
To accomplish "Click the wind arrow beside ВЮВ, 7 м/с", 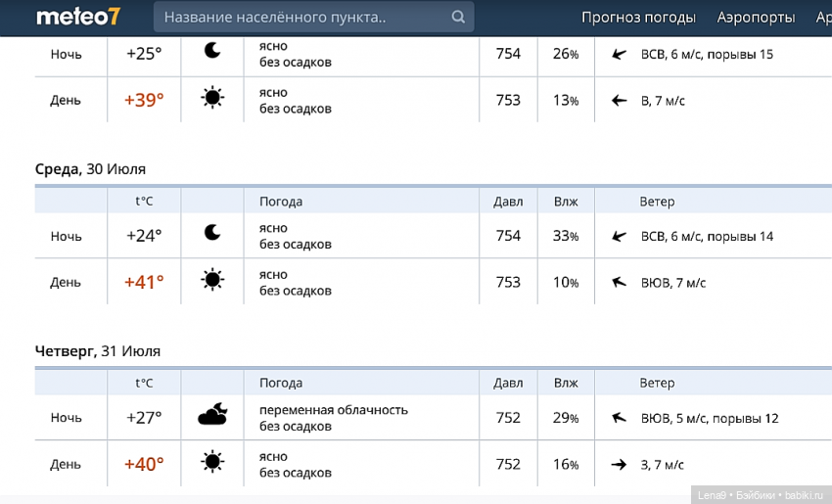I will 619,283.
